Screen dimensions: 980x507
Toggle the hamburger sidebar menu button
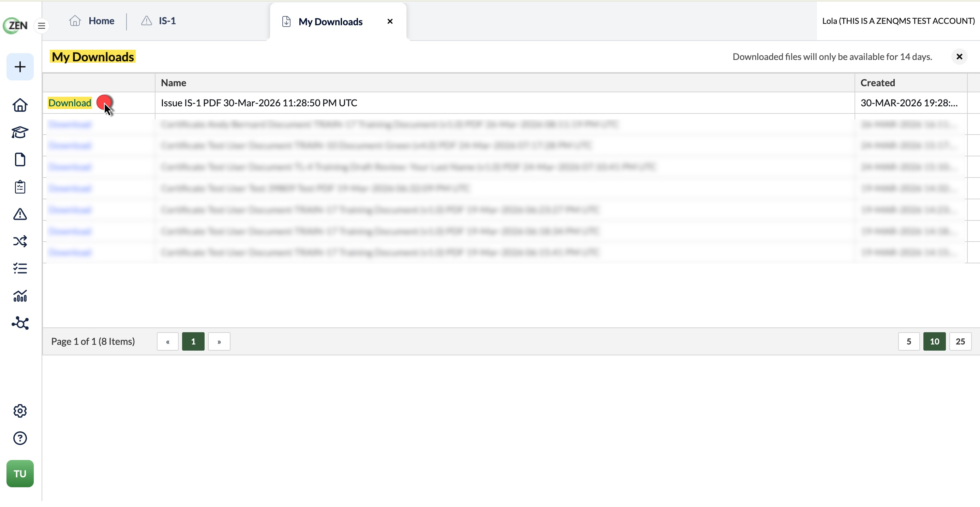pyautogui.click(x=42, y=26)
